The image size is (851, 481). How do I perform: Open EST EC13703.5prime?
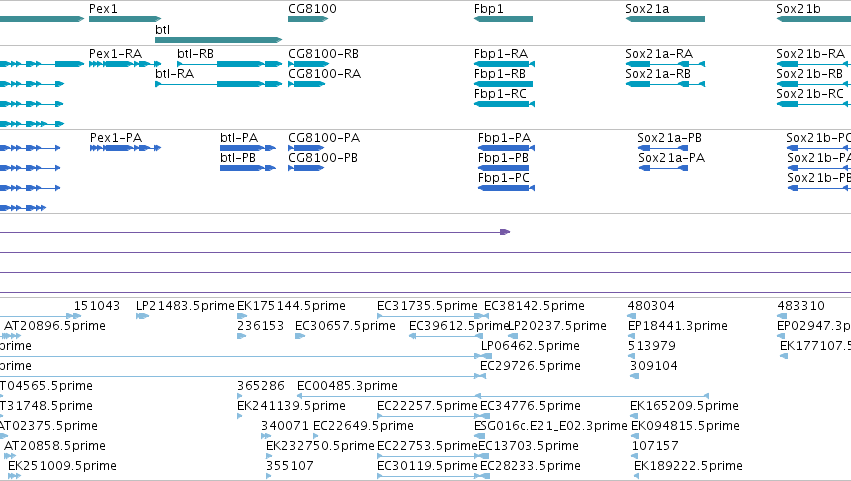tap(528, 446)
